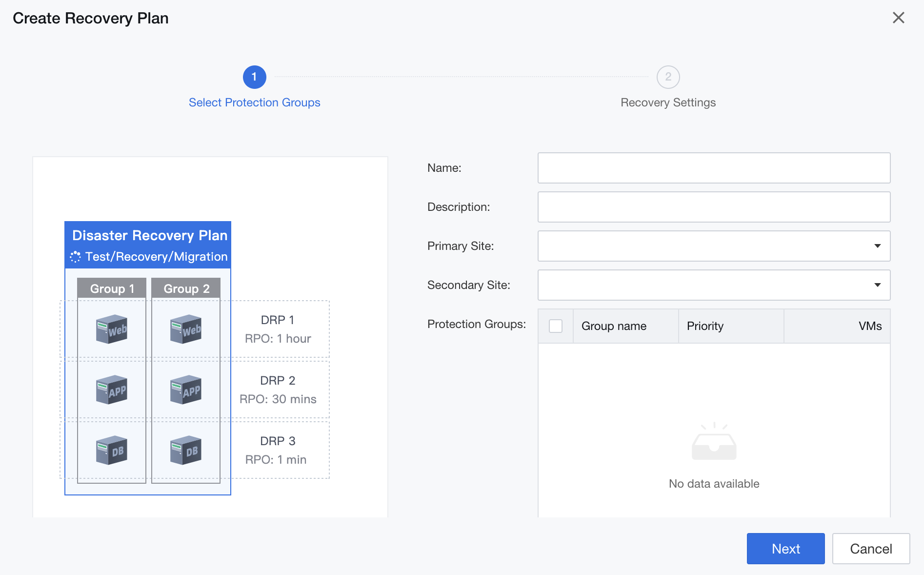Click the spinner icon beside Test/Recovery/Migration
This screenshot has height=575, width=924.
[75, 257]
